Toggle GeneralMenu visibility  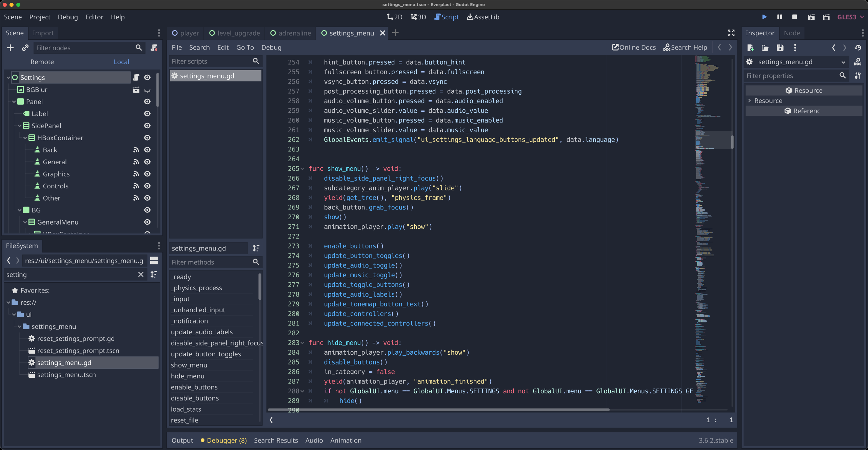[147, 222]
